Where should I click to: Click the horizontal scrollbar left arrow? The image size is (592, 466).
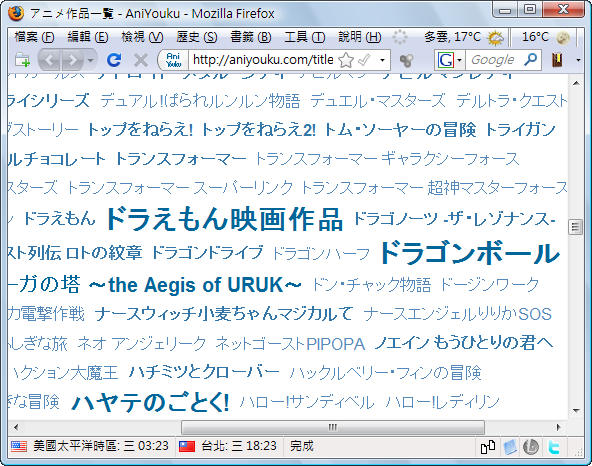pyautogui.click(x=16, y=427)
